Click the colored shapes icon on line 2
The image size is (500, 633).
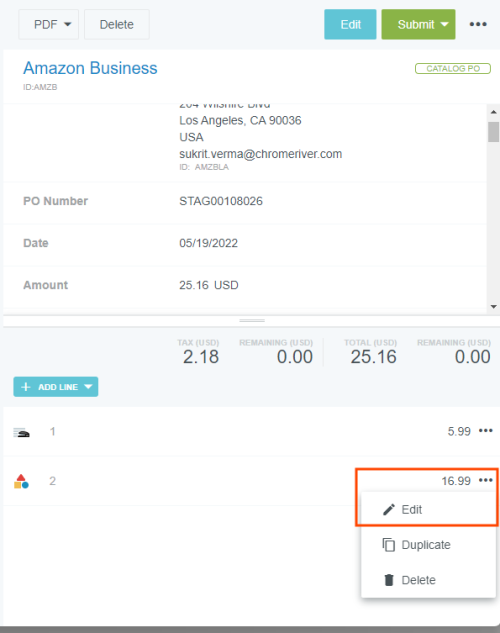pyautogui.click(x=21, y=481)
